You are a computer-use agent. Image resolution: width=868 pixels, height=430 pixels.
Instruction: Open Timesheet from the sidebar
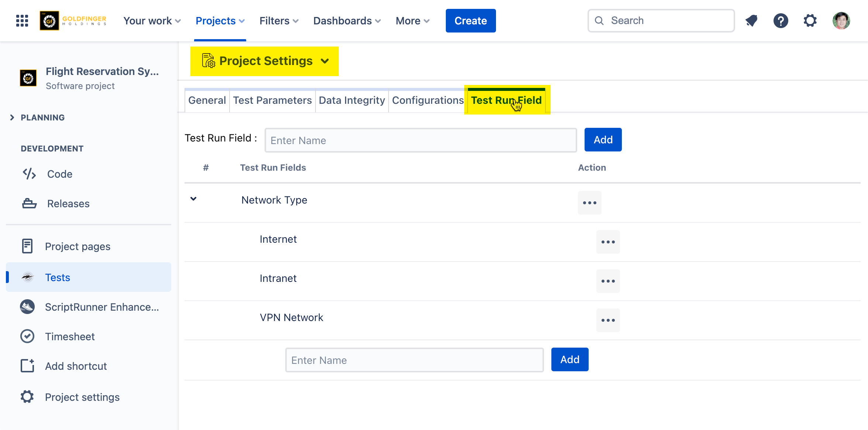point(70,337)
